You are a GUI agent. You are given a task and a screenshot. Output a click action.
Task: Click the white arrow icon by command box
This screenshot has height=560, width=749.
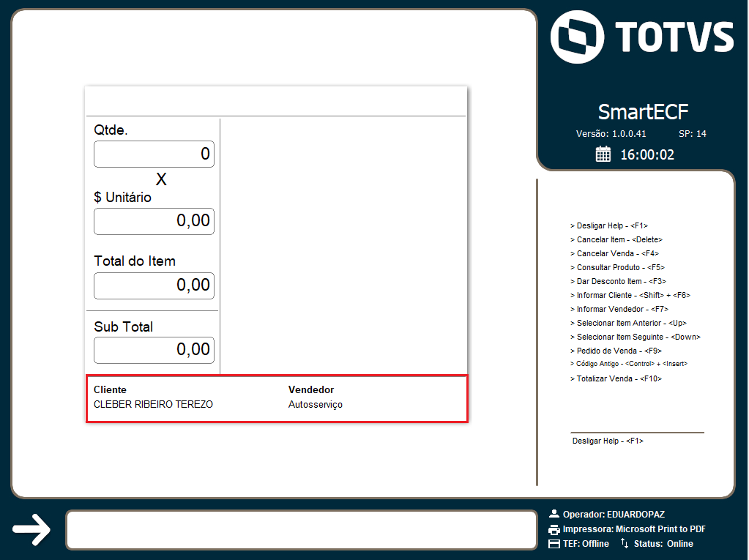point(31,529)
